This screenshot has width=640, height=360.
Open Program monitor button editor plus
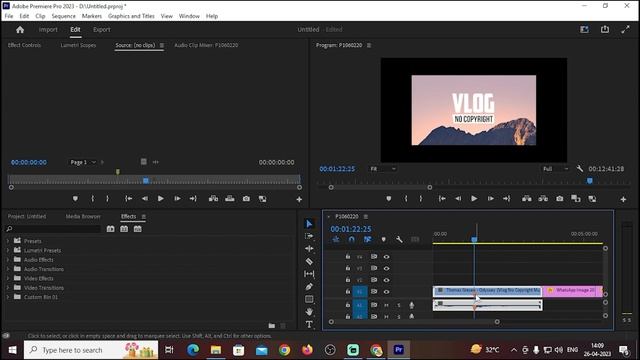623,199
